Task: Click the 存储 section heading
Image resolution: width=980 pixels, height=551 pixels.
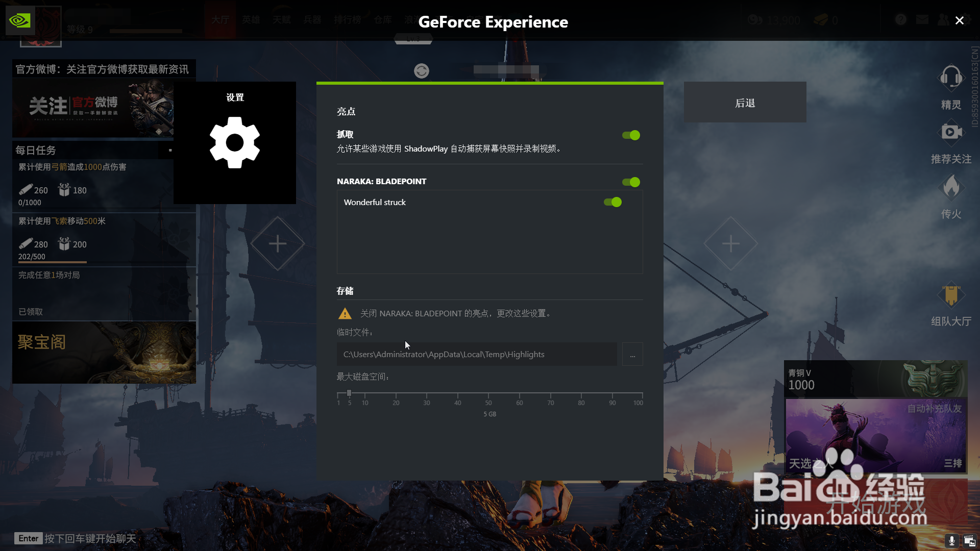Action: tap(345, 291)
